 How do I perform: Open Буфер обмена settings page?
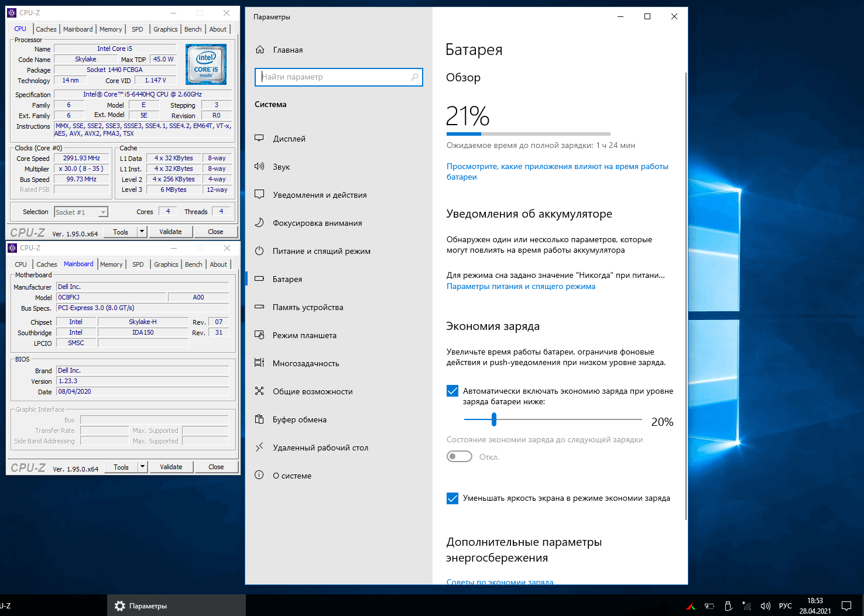pos(338,419)
